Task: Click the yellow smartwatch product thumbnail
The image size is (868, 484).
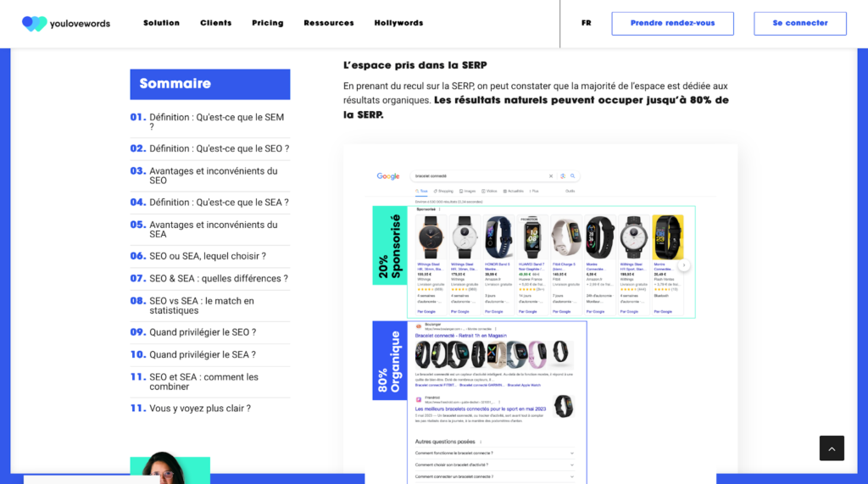Action: [x=668, y=237]
